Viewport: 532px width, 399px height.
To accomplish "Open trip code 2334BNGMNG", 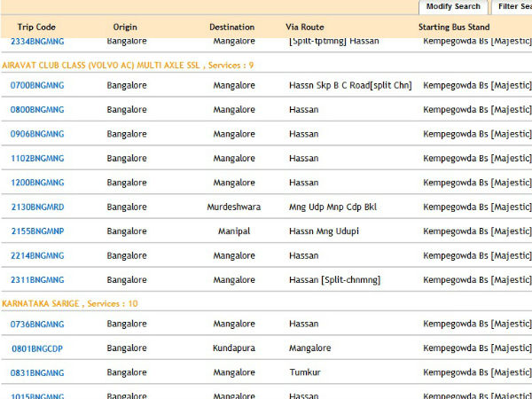I will click(37, 41).
